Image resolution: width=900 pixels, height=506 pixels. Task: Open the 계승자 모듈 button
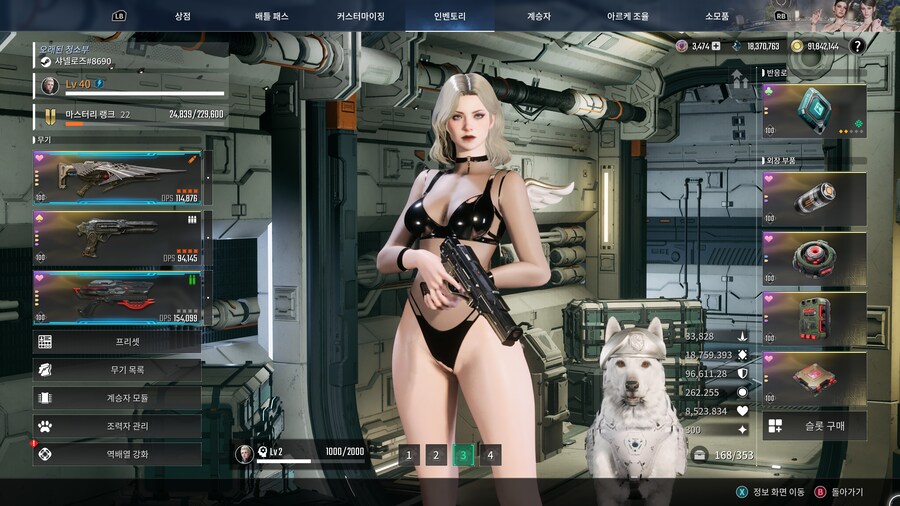[117, 398]
